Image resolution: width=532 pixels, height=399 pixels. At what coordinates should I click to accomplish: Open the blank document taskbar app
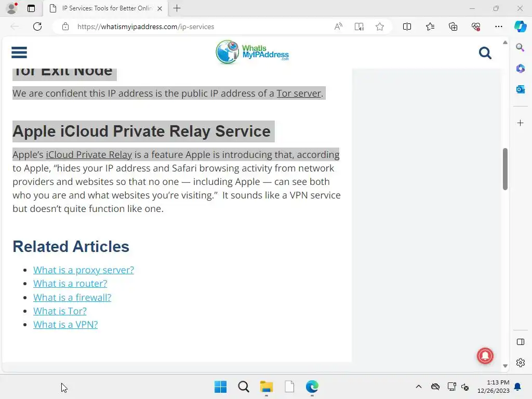(x=289, y=387)
